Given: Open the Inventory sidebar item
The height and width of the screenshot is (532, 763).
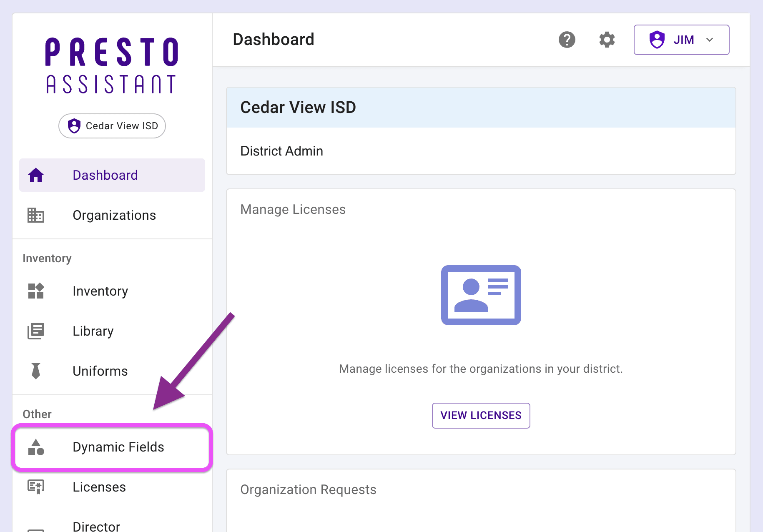Looking at the screenshot, I should pos(112,291).
